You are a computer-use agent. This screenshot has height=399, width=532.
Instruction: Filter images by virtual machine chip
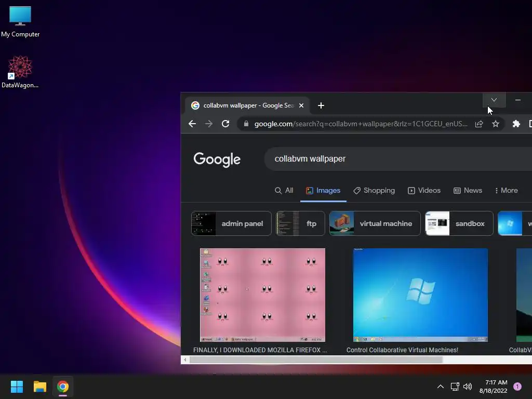coord(375,223)
